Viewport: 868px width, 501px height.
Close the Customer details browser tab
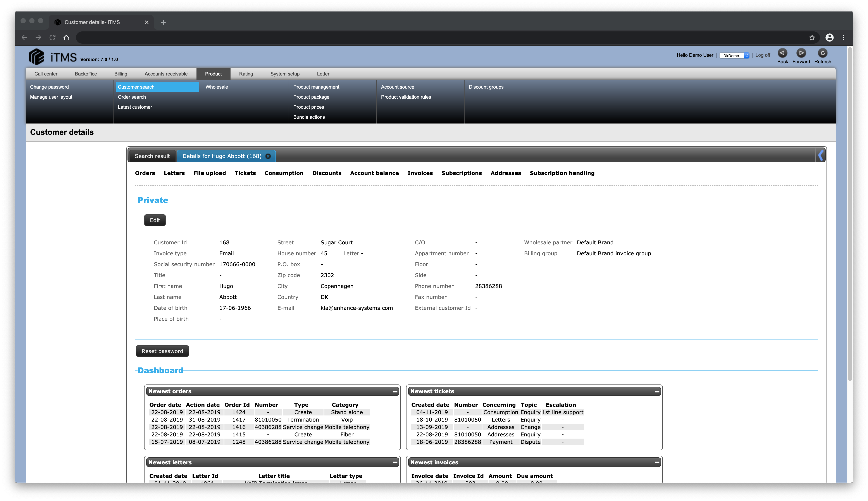tap(147, 22)
